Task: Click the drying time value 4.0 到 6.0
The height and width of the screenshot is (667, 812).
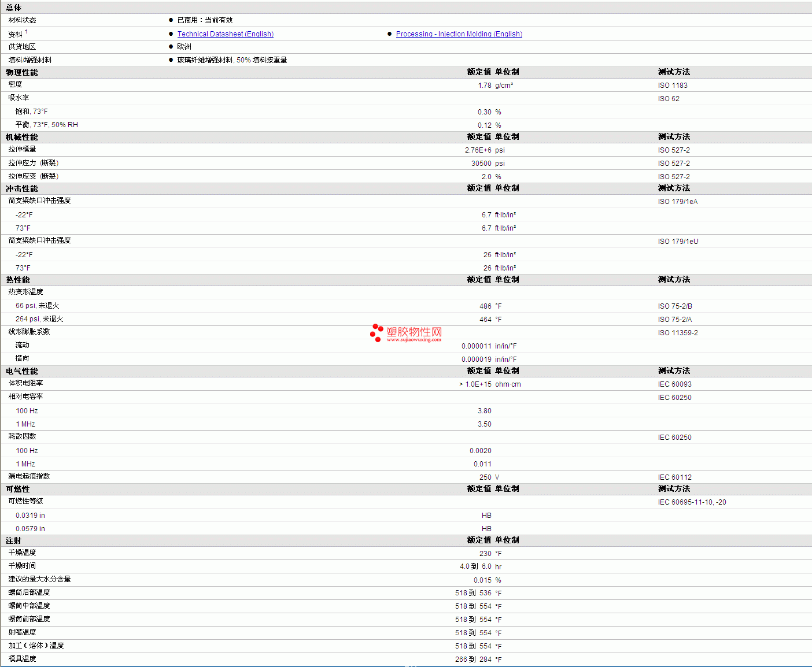Action: 475,566
